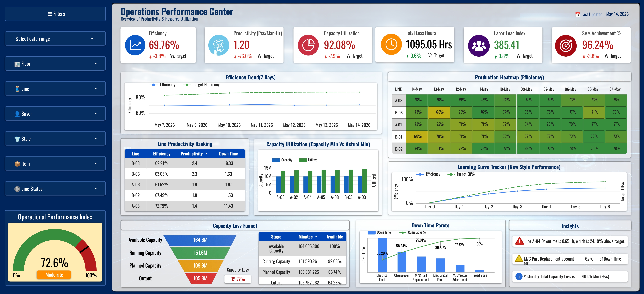Toggle the Capacity legend in utilization chart
This screenshot has width=644, height=294.
click(x=282, y=160)
